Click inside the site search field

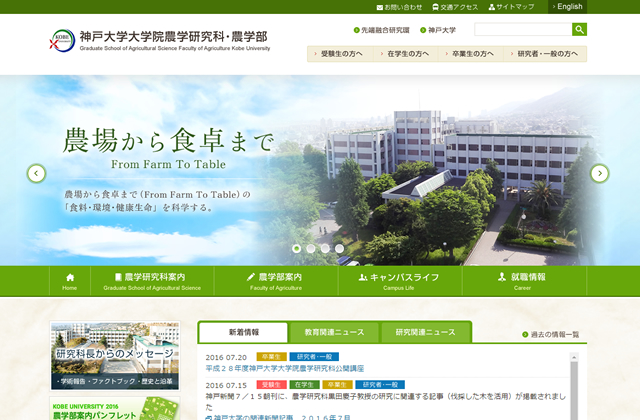(x=523, y=29)
